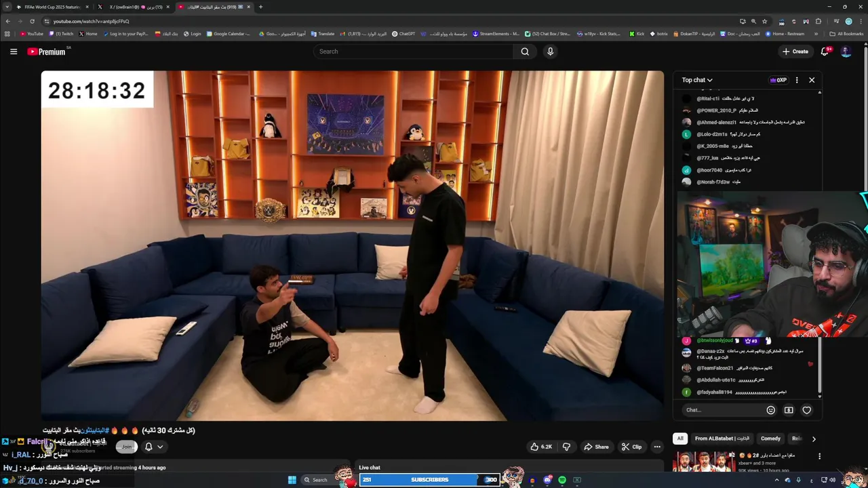
Task: Click the magnifier search button
Action: click(x=525, y=52)
